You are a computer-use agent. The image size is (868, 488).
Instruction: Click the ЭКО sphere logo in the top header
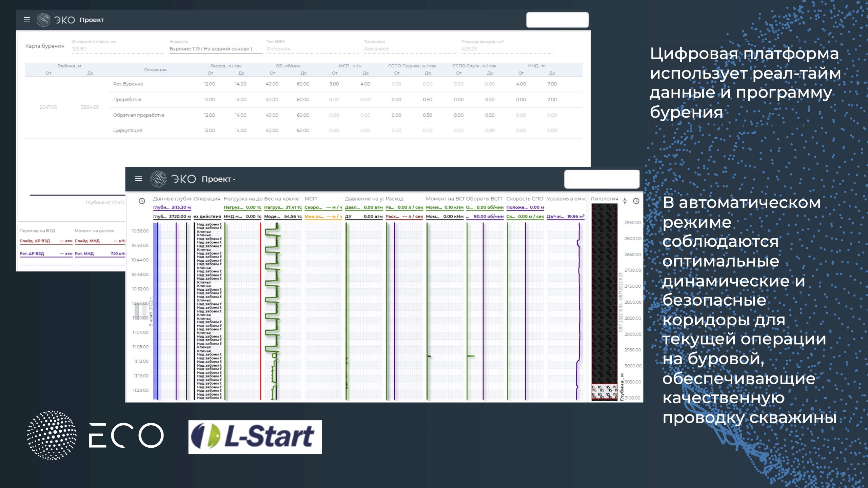43,20
